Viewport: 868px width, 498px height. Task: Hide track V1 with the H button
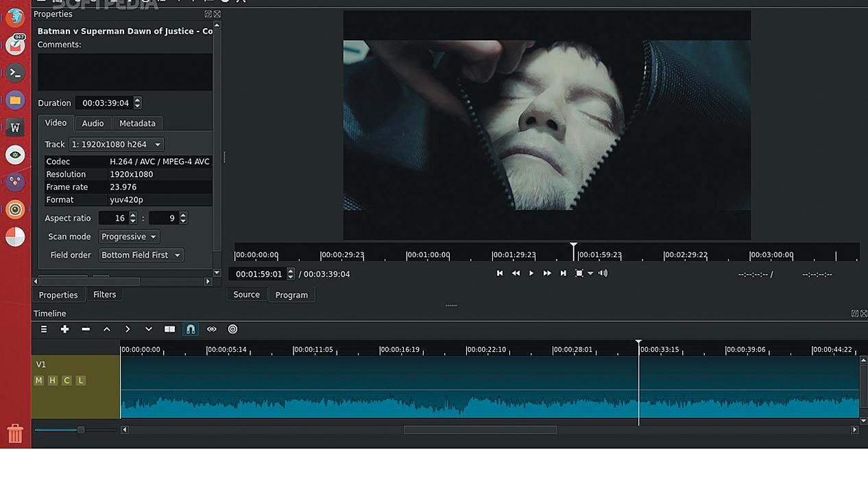coord(52,381)
